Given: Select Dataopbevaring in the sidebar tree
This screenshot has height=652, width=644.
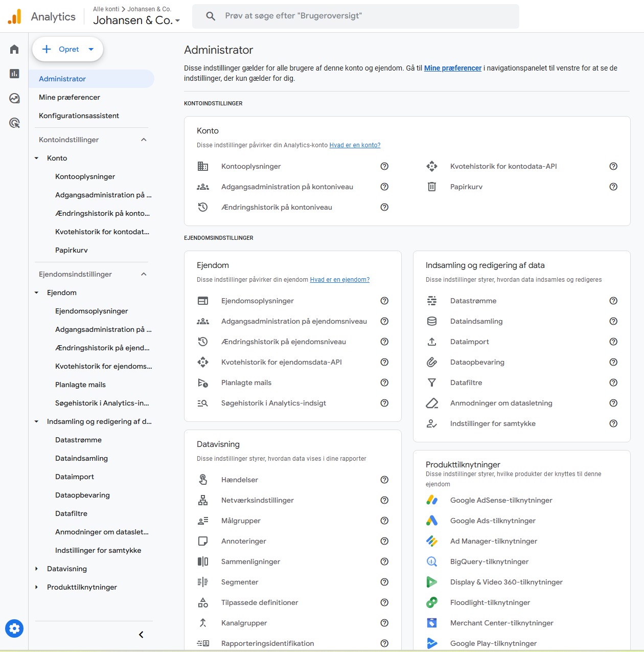Looking at the screenshot, I should point(82,495).
